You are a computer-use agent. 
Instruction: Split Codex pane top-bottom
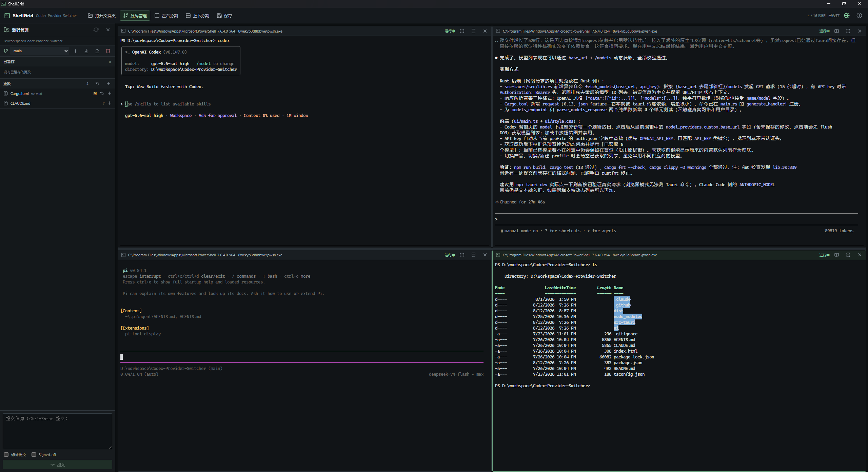(473, 31)
